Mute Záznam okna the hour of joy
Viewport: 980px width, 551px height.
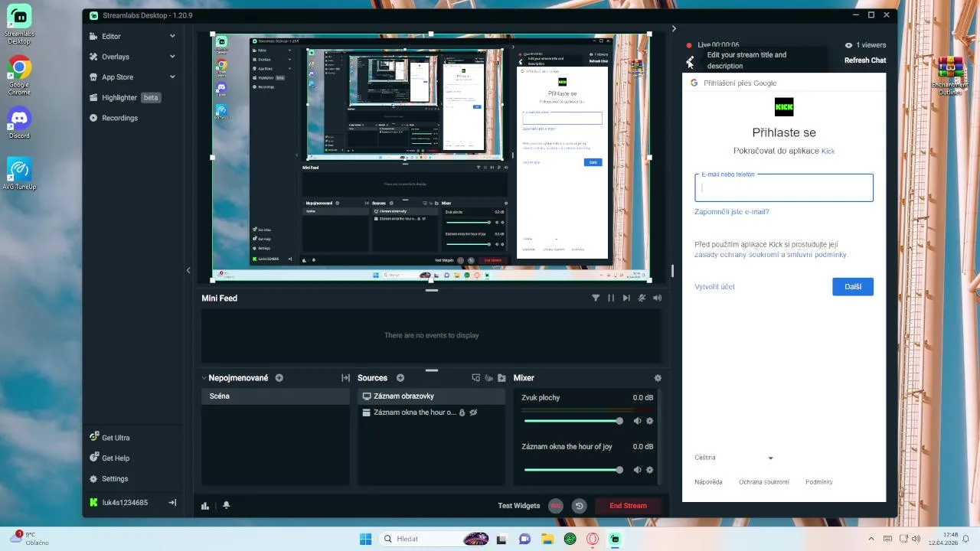[637, 470]
